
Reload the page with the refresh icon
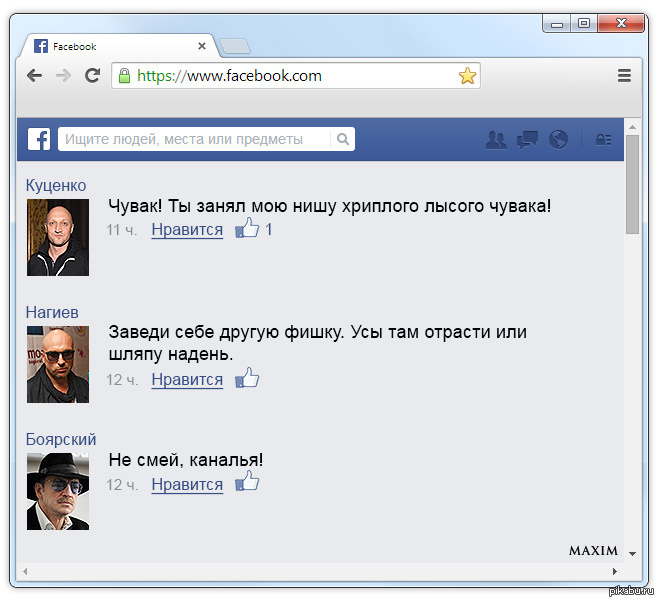point(92,76)
